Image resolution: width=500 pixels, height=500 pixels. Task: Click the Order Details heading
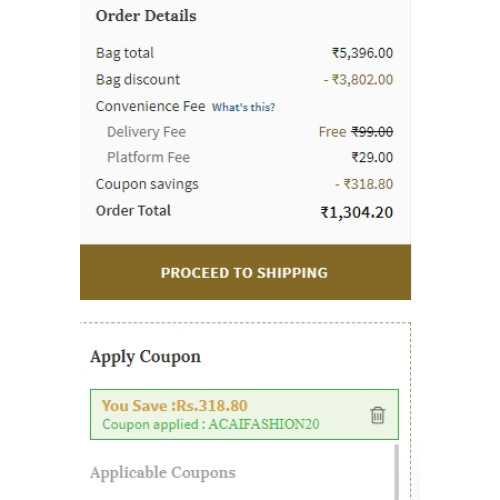click(146, 16)
